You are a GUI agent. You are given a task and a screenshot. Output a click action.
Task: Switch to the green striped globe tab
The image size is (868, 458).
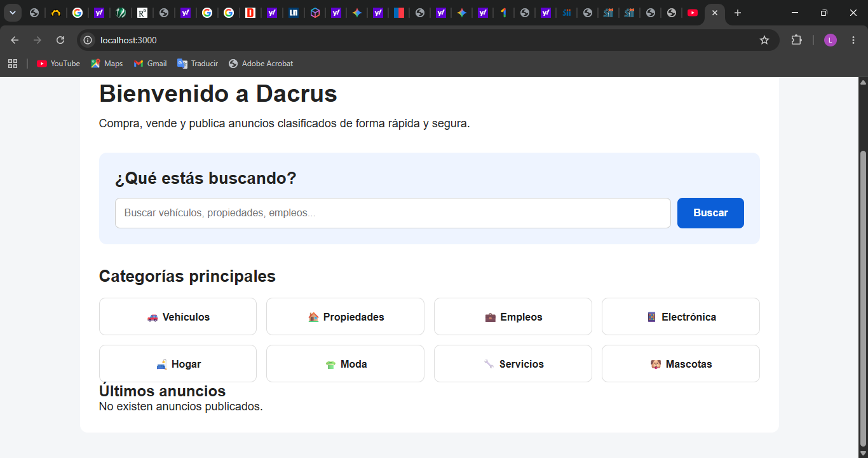point(121,13)
